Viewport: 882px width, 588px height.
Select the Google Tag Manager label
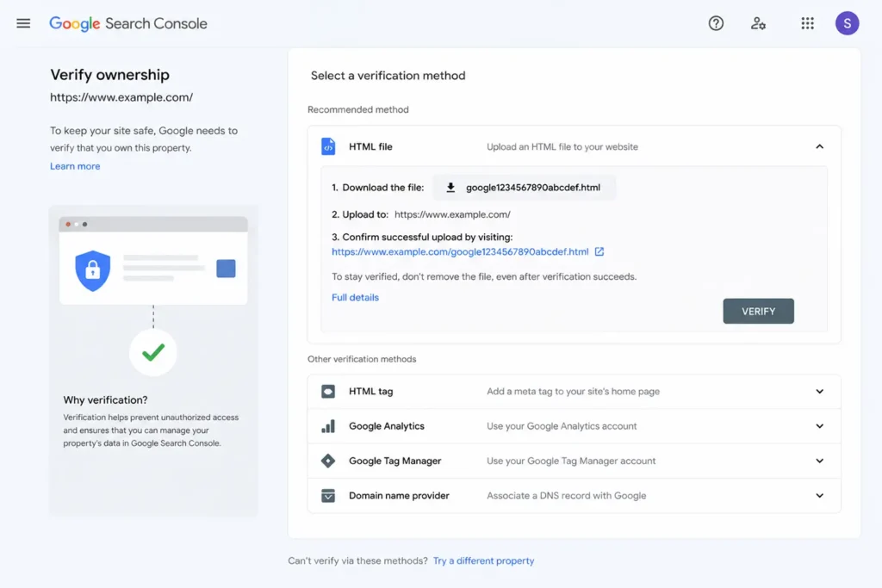(x=394, y=461)
